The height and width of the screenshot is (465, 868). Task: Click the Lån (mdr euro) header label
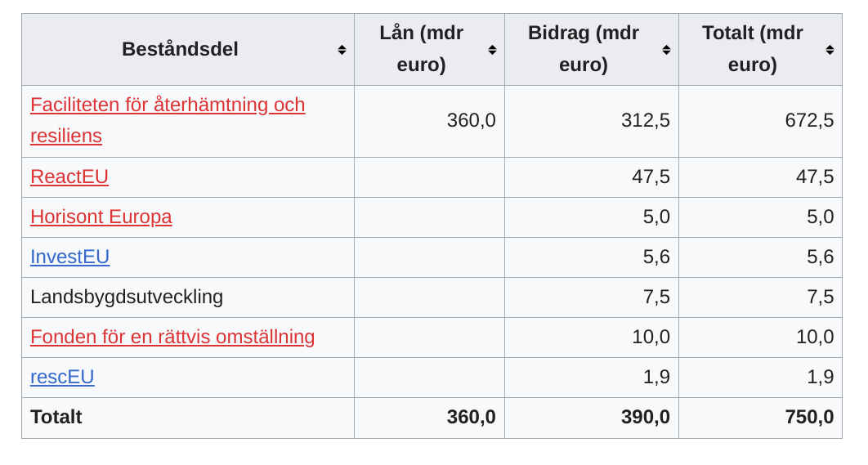point(421,49)
